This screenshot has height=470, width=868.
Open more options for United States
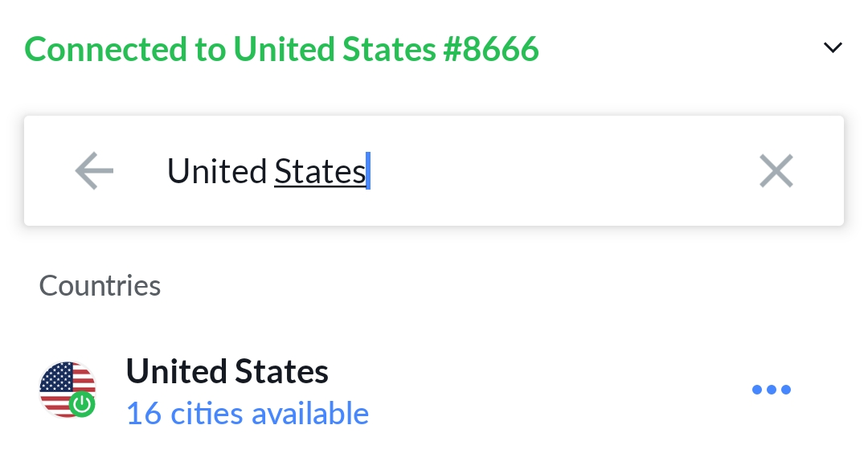pos(771,390)
